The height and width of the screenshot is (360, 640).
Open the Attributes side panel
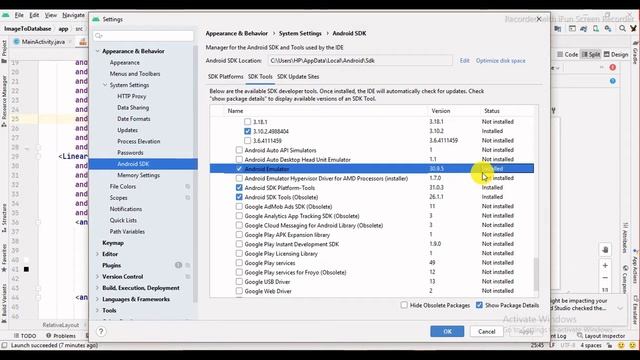[x=625, y=238]
